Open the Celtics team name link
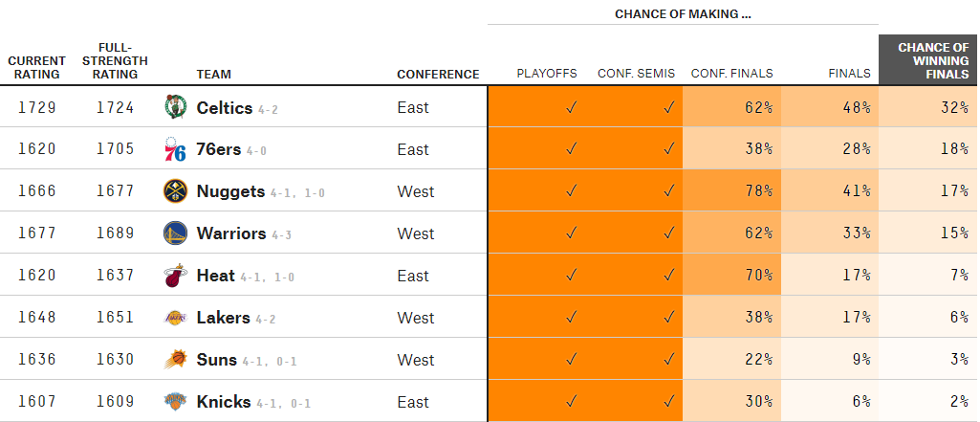Screen dimensions: 980x422 point(225,107)
